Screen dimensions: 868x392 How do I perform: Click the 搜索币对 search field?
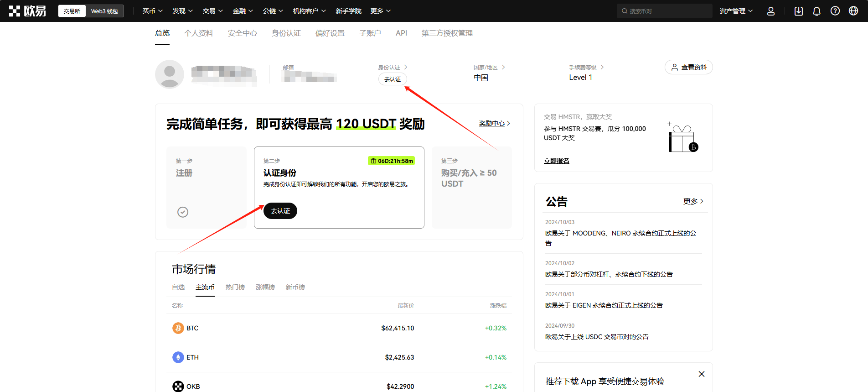665,11
